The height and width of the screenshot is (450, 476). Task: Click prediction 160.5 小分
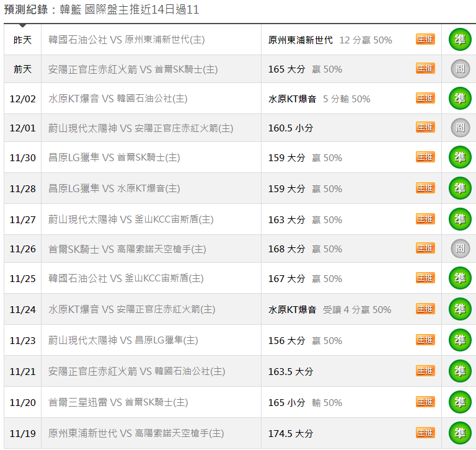click(x=291, y=128)
